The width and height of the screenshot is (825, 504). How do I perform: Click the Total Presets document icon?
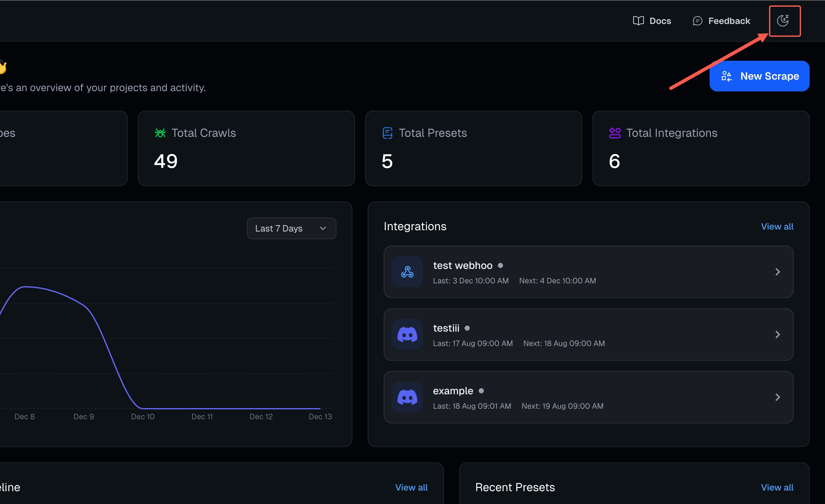click(x=387, y=133)
